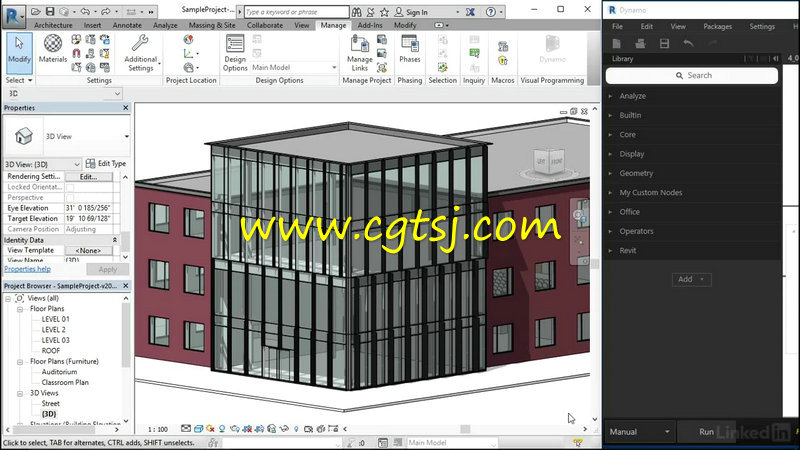
Task: Undo in Dynamo toolbar
Action: point(688,44)
